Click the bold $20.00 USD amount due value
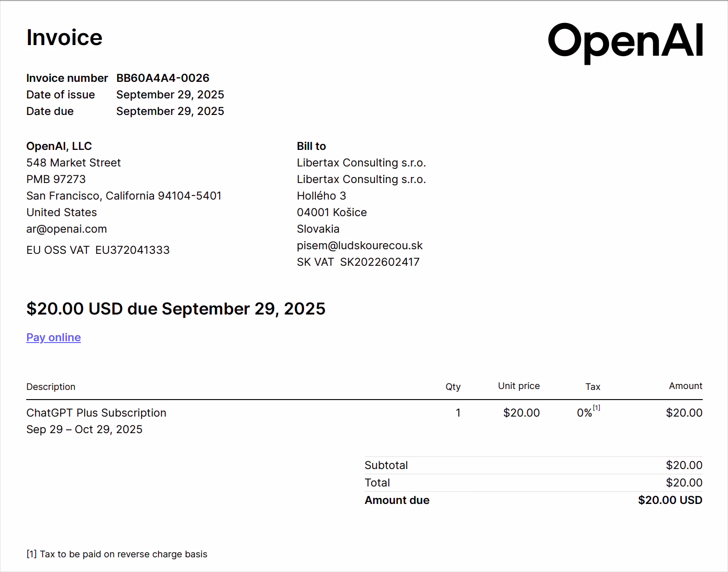The image size is (728, 572). click(x=670, y=500)
